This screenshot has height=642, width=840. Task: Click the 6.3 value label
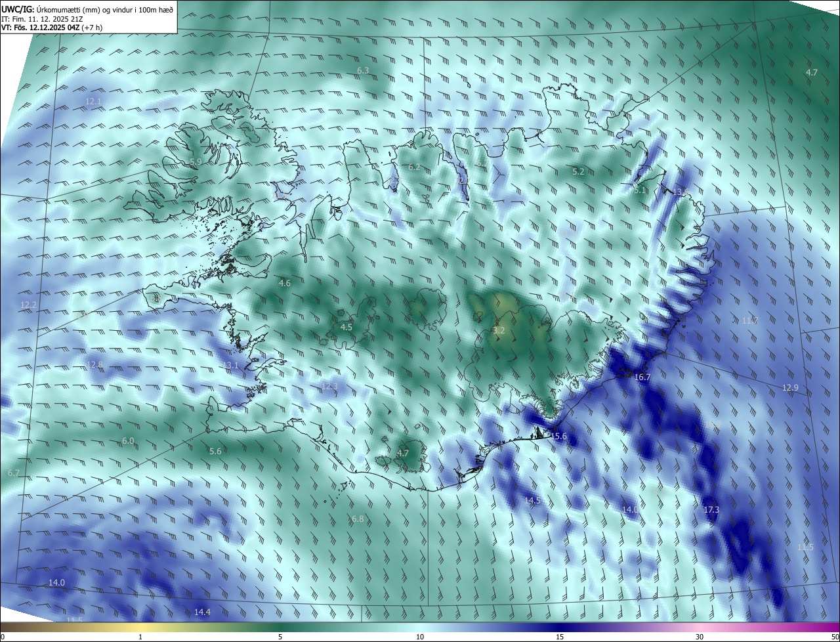pos(363,70)
